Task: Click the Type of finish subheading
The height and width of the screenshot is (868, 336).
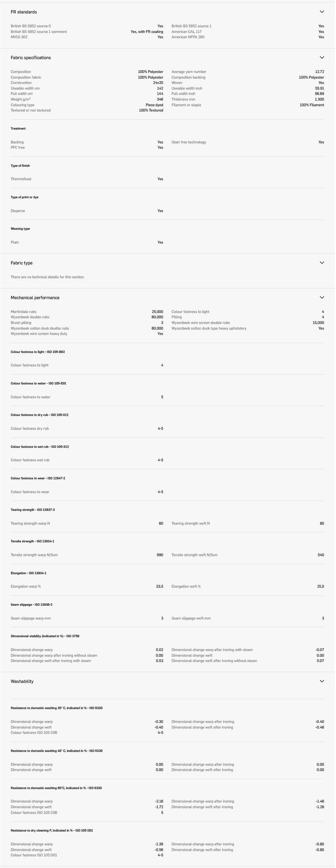Action: pos(20,166)
